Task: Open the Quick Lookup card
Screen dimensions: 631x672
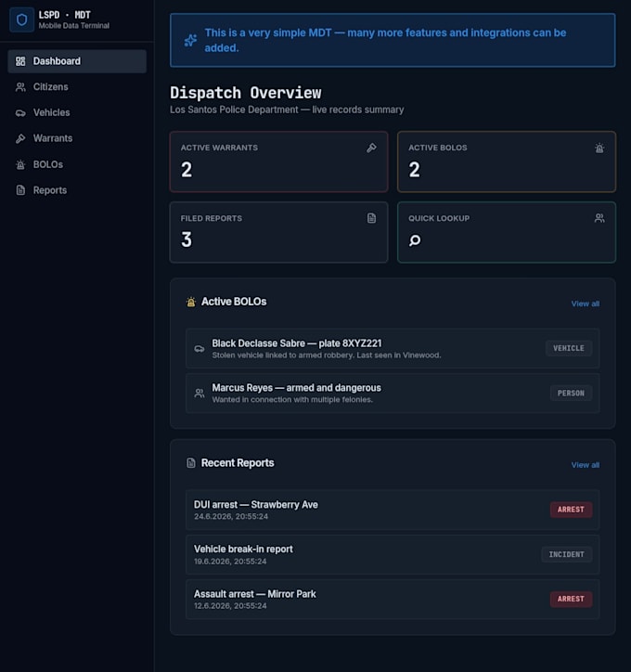Action: pos(507,232)
